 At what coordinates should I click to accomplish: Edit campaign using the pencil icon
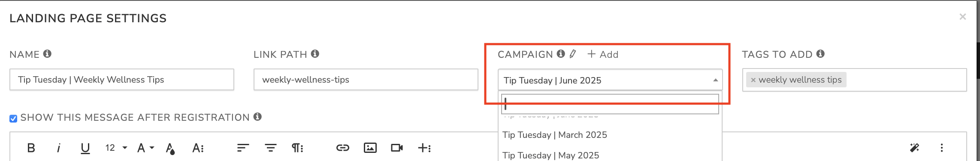tap(573, 54)
